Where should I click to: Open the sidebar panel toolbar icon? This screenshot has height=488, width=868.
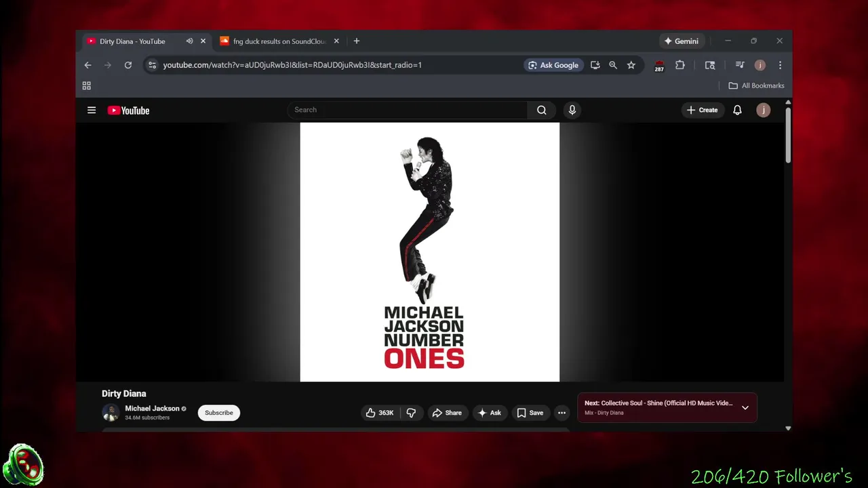(710, 65)
